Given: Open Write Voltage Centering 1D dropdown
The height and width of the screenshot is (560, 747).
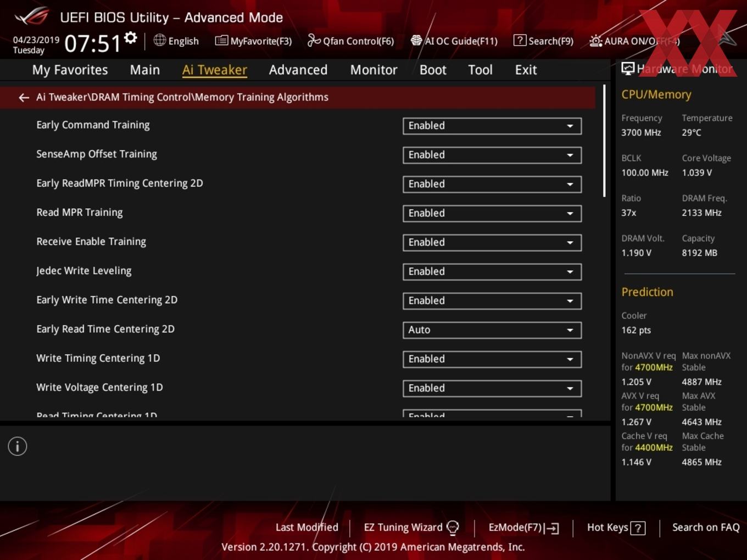Looking at the screenshot, I should click(492, 388).
